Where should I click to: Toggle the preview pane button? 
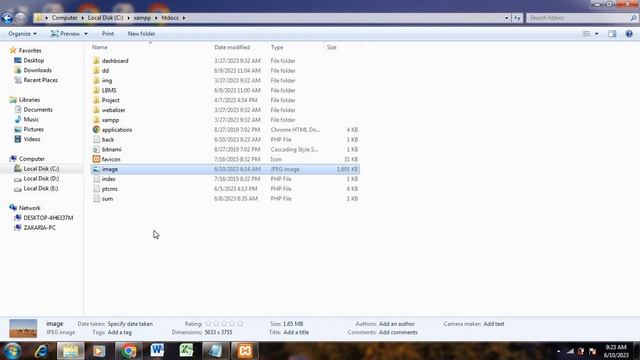point(612,34)
